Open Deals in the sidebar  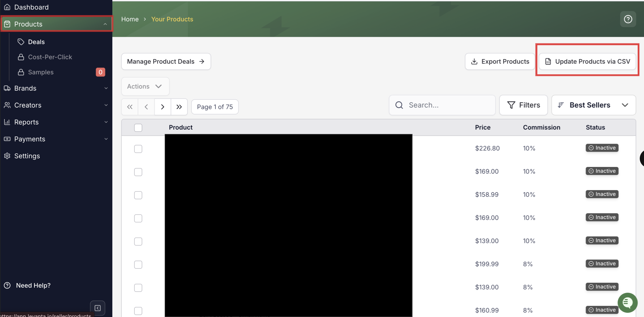click(x=36, y=42)
